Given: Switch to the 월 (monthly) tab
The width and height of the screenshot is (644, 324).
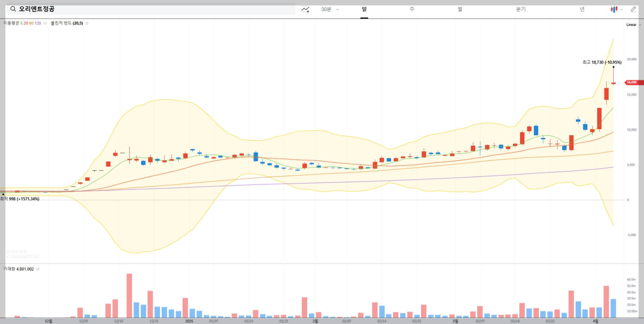Looking at the screenshot, I should coord(460,9).
